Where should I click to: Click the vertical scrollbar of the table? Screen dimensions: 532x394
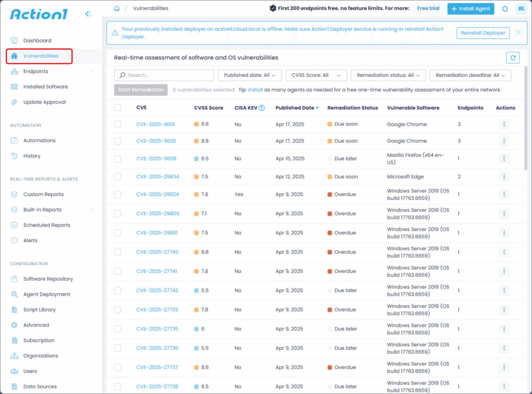click(526, 117)
